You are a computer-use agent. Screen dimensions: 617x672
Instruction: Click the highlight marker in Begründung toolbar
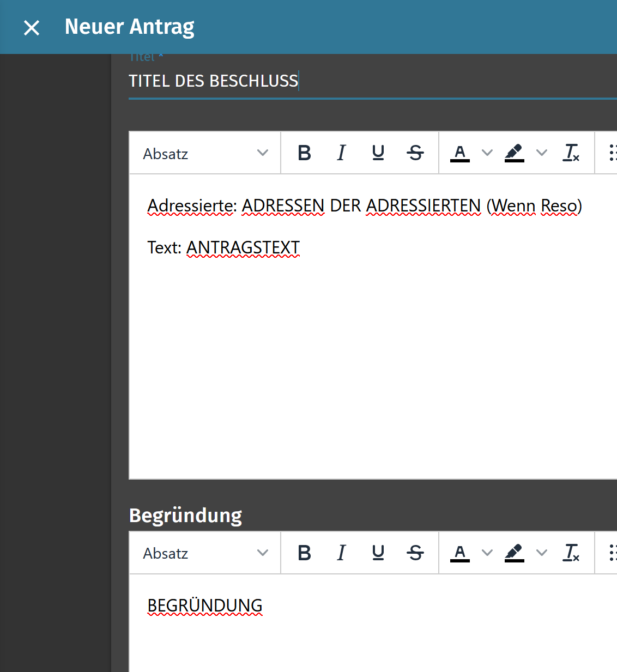point(514,553)
